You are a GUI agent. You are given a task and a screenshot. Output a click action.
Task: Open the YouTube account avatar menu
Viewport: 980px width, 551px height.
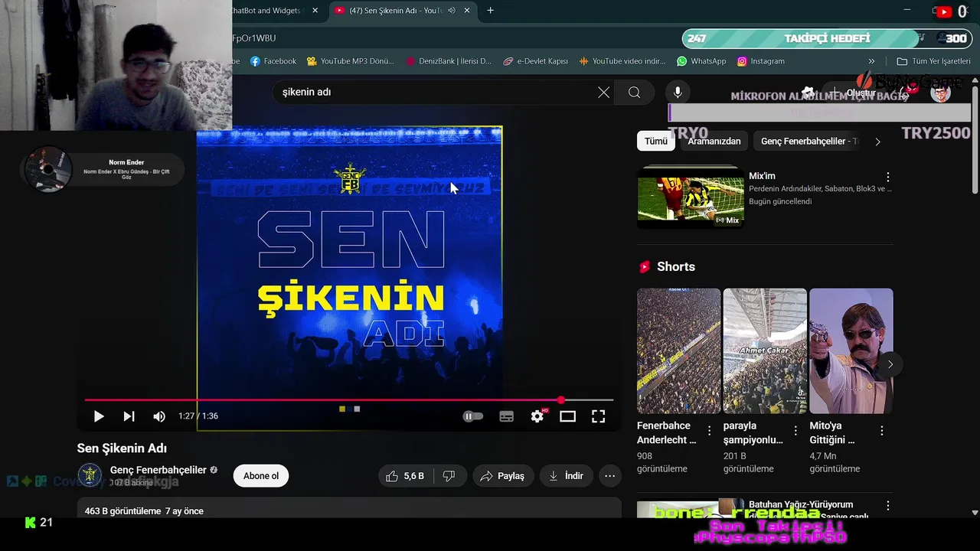(940, 92)
